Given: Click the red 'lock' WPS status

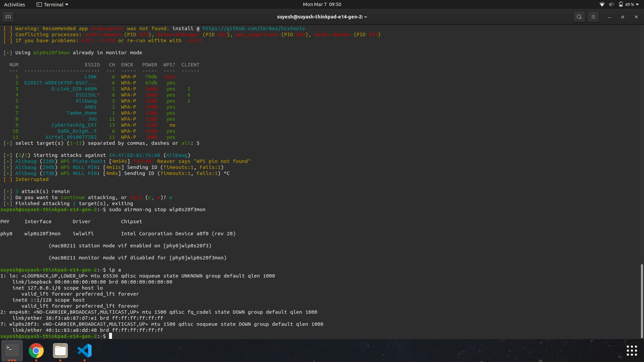Looking at the screenshot, I should tap(169, 77).
